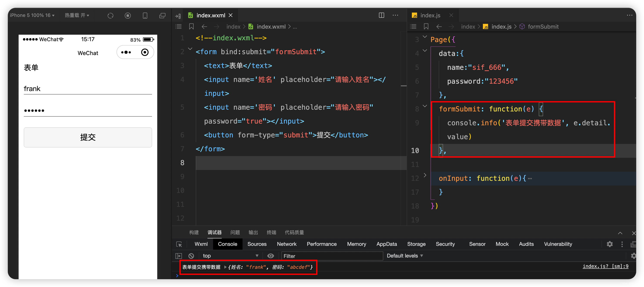Click the index.wxml filename tab
Screen dimensions: 644x287
pos(210,15)
